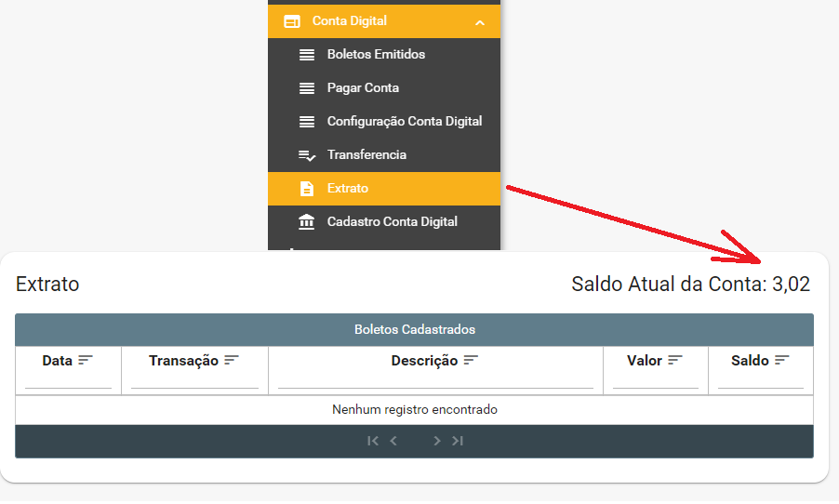Focus the Transação filter input

pyautogui.click(x=194, y=379)
